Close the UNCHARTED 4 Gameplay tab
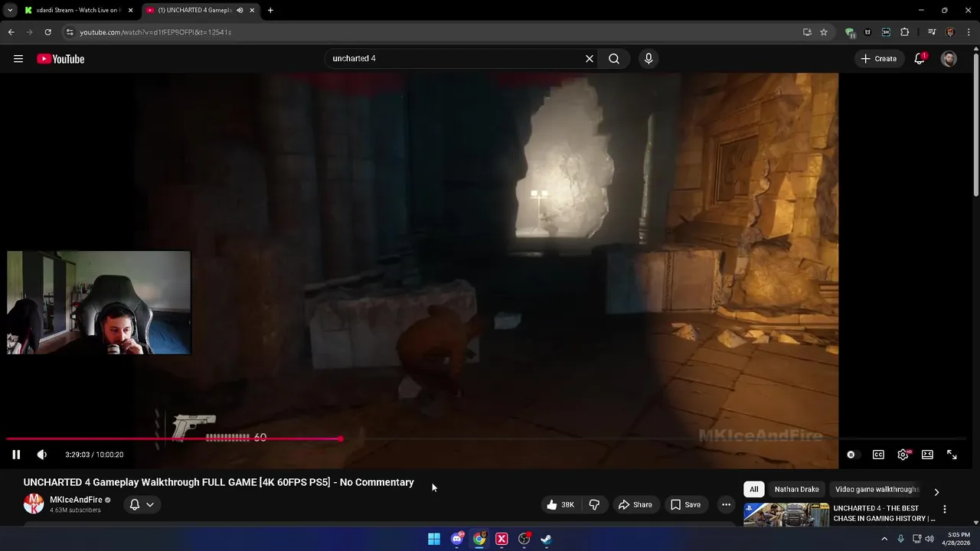The width and height of the screenshot is (980, 551). click(x=252, y=11)
